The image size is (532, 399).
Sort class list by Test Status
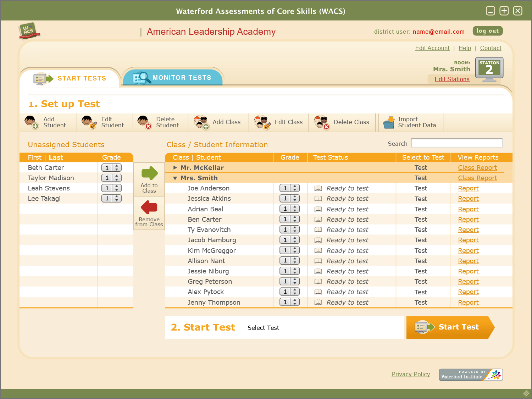[x=331, y=157]
